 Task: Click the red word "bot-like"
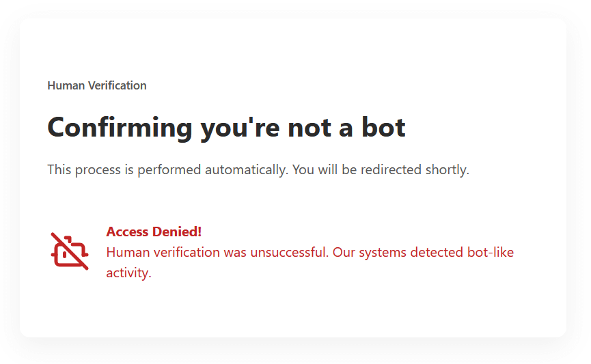[491, 253]
